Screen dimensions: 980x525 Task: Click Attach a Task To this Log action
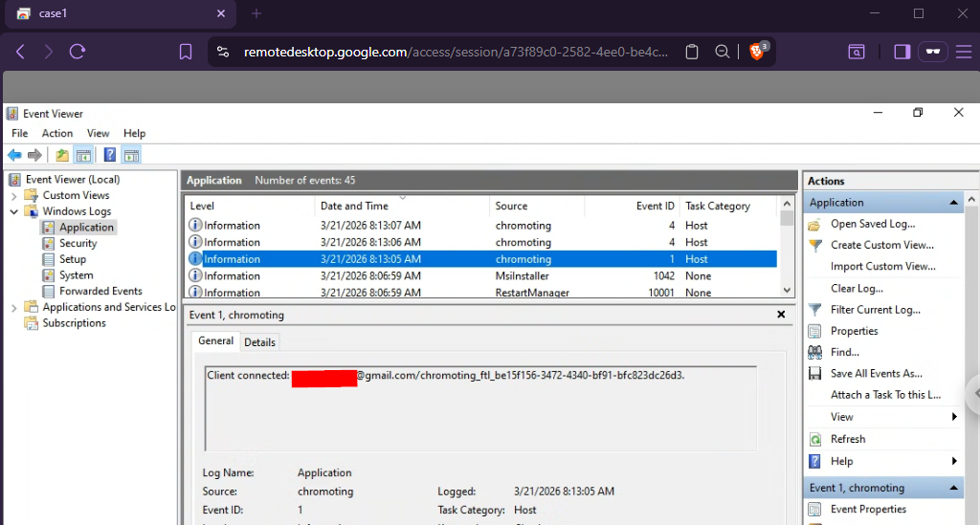tap(885, 395)
